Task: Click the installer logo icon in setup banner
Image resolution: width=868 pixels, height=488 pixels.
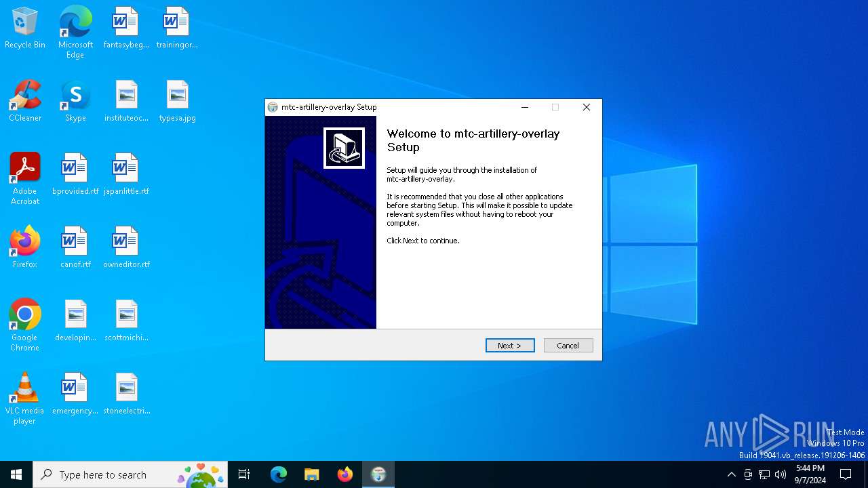Action: tap(344, 148)
